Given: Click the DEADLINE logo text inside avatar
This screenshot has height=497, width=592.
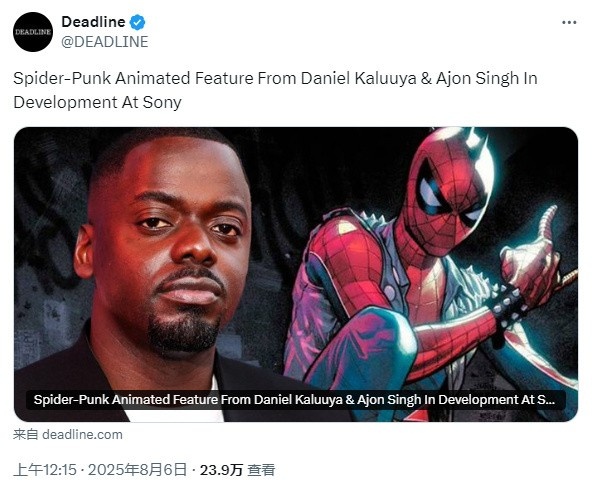Looking at the screenshot, I should point(33,32).
